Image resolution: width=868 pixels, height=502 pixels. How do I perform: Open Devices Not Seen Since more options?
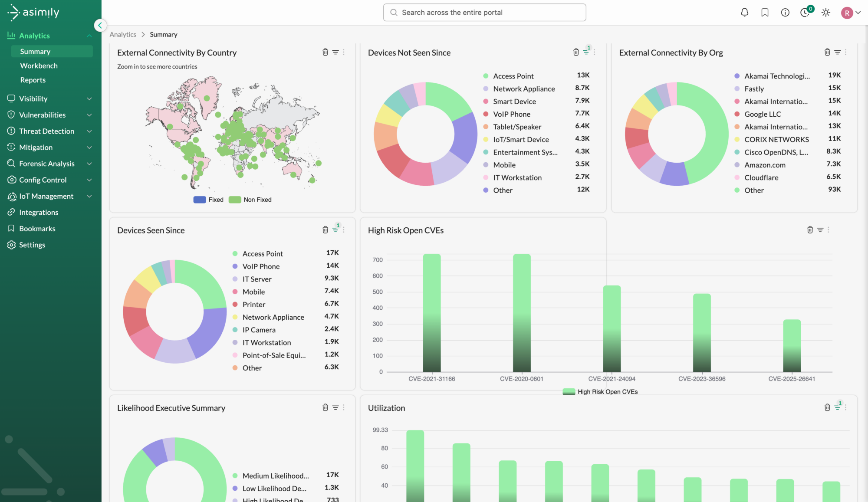(x=595, y=52)
